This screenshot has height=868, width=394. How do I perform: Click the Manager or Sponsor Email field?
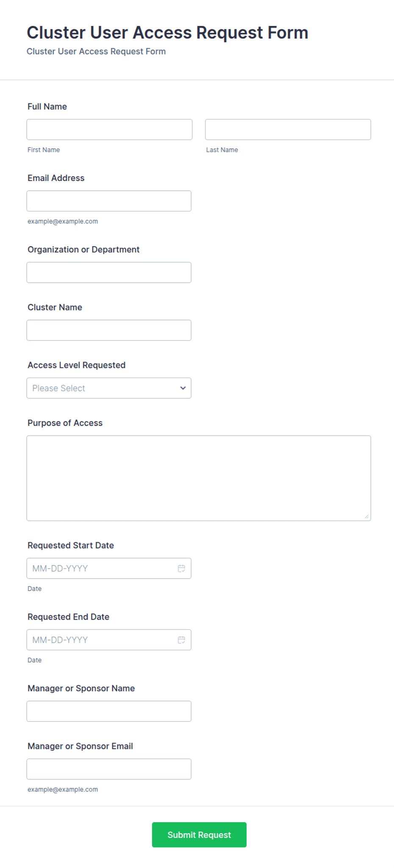(x=109, y=769)
